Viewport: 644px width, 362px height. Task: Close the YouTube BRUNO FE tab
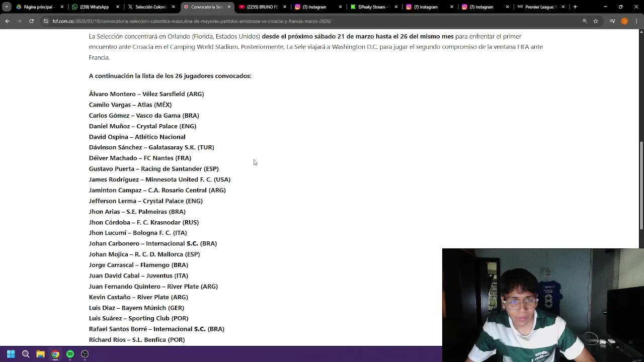[285, 7]
